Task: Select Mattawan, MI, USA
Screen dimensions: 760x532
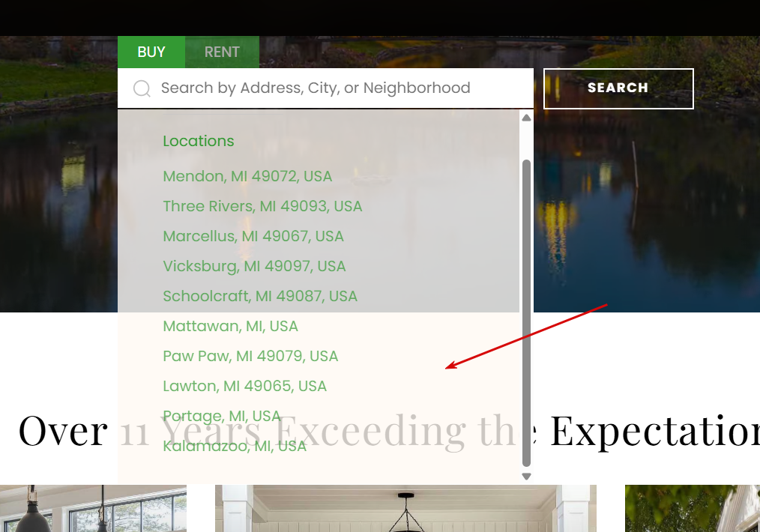Action: point(230,327)
